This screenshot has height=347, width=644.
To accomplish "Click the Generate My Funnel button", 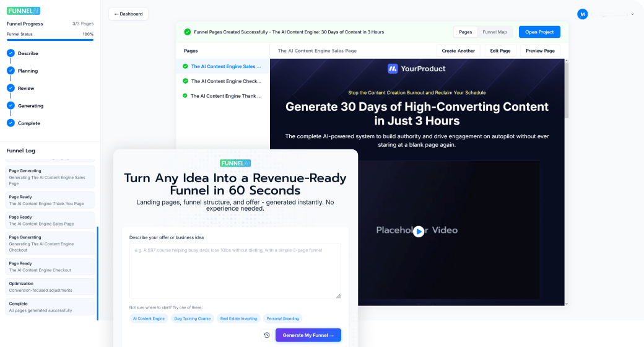I will click(308, 335).
